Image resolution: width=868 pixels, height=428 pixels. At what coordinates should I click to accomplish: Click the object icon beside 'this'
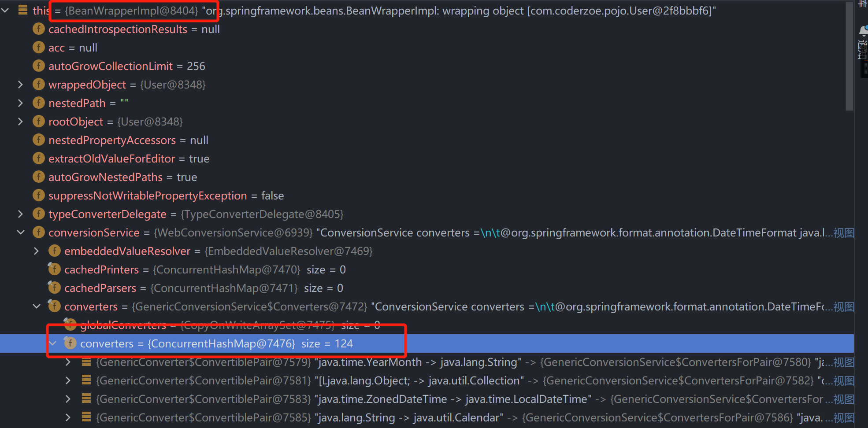click(23, 11)
